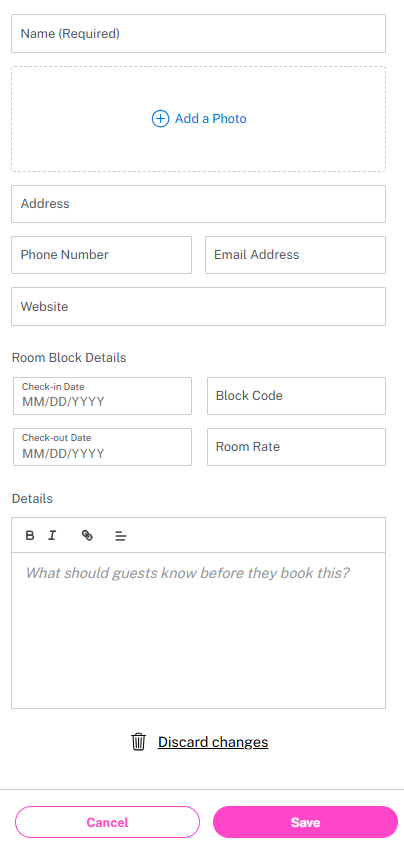
Task: Toggle italic formatting in Details toolbar
Action: pos(52,535)
